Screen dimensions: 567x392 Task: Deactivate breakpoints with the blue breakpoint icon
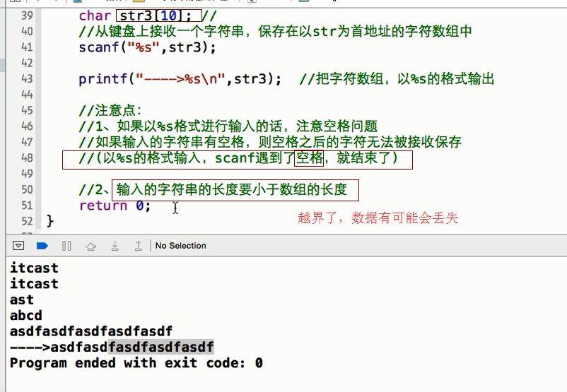pyautogui.click(x=42, y=246)
